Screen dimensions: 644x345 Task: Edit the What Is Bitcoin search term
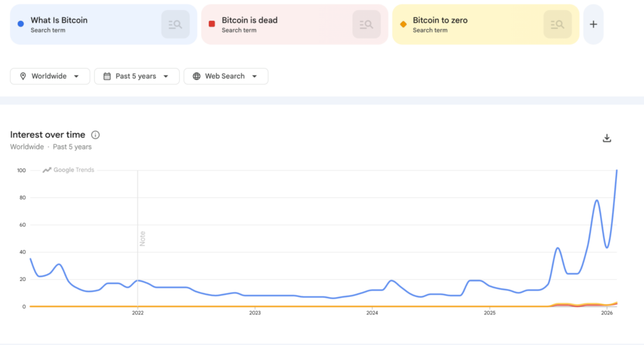pos(59,20)
